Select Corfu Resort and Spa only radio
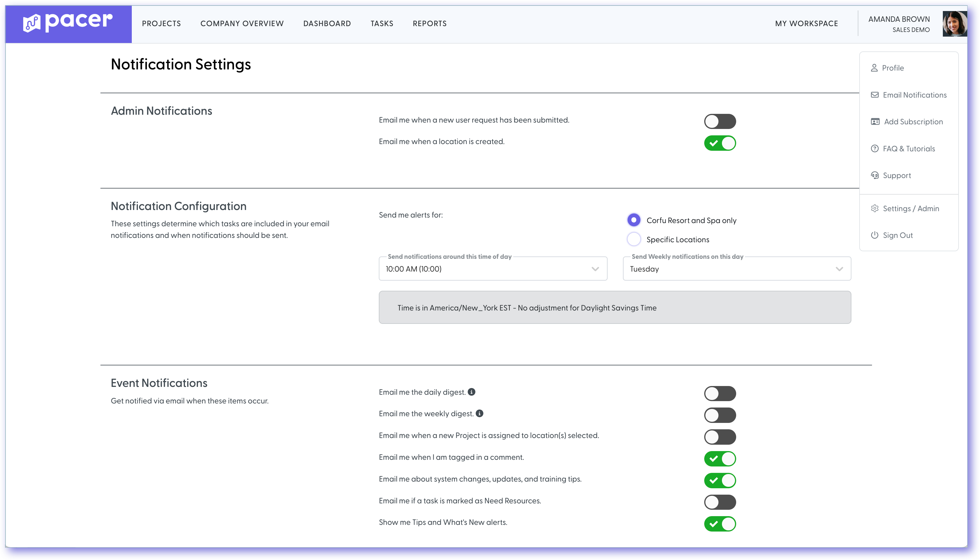Image resolution: width=980 pixels, height=560 pixels. [x=634, y=220]
